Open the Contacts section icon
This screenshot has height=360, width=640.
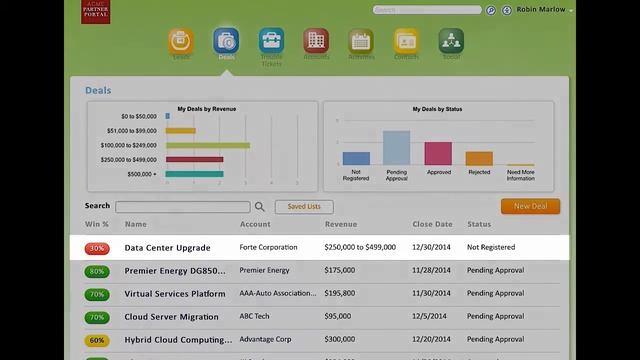[406, 41]
